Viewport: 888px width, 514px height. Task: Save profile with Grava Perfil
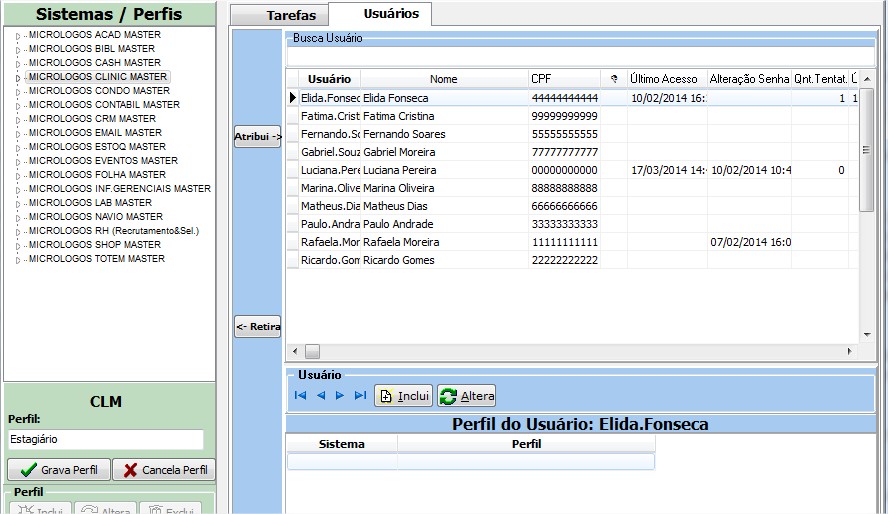pyautogui.click(x=59, y=470)
